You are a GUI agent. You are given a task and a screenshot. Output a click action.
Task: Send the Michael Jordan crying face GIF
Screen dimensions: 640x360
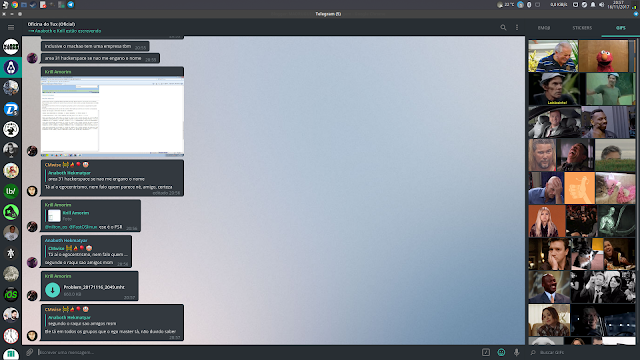(549, 287)
